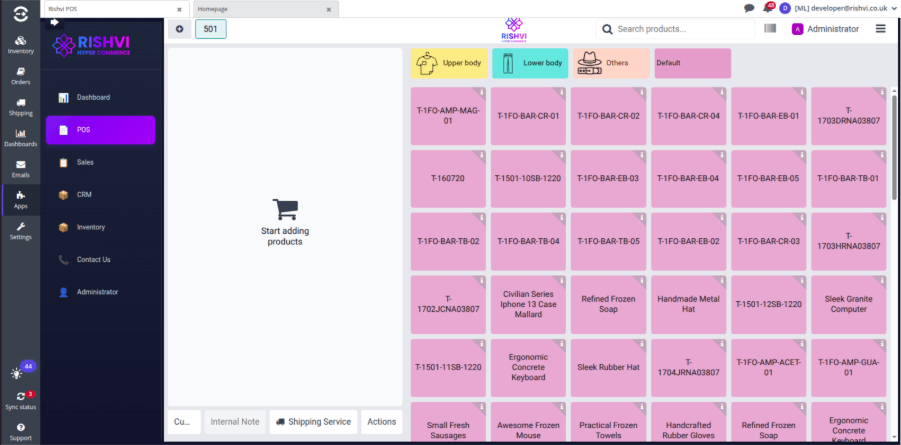901x445 pixels.
Task: Select order tab 501
Action: [x=210, y=29]
